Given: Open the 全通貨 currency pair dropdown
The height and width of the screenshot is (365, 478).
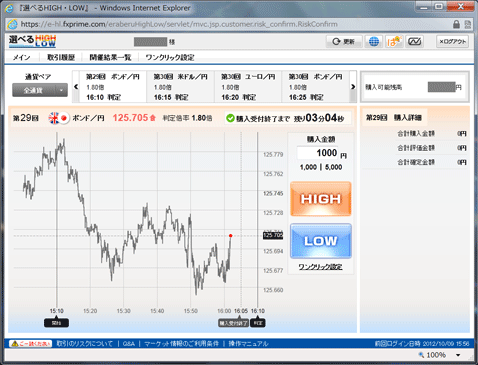Looking at the screenshot, I should pyautogui.click(x=40, y=90).
